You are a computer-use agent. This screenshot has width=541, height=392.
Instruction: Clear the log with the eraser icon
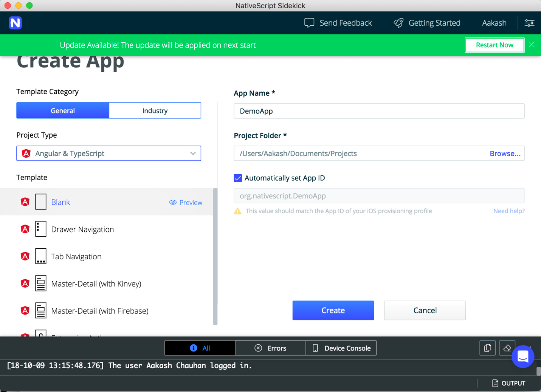point(507,348)
